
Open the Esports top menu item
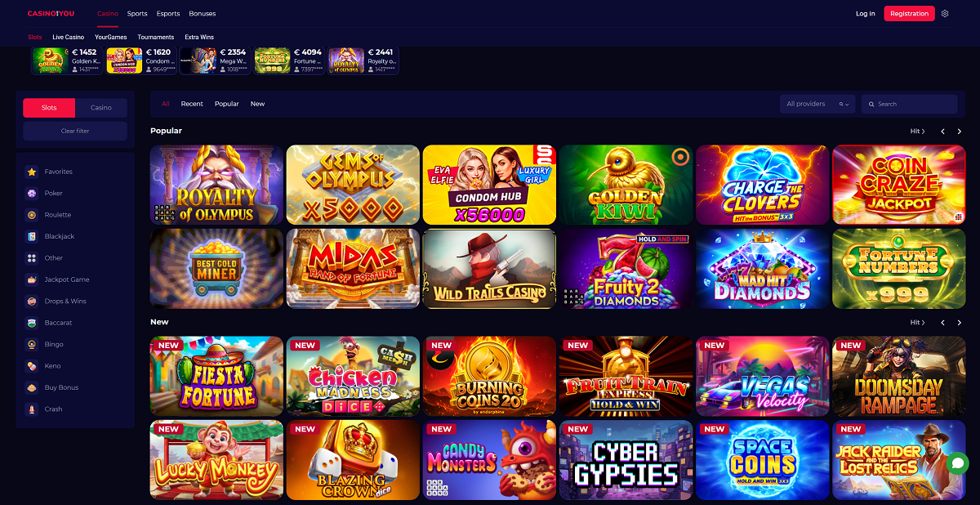coord(168,14)
